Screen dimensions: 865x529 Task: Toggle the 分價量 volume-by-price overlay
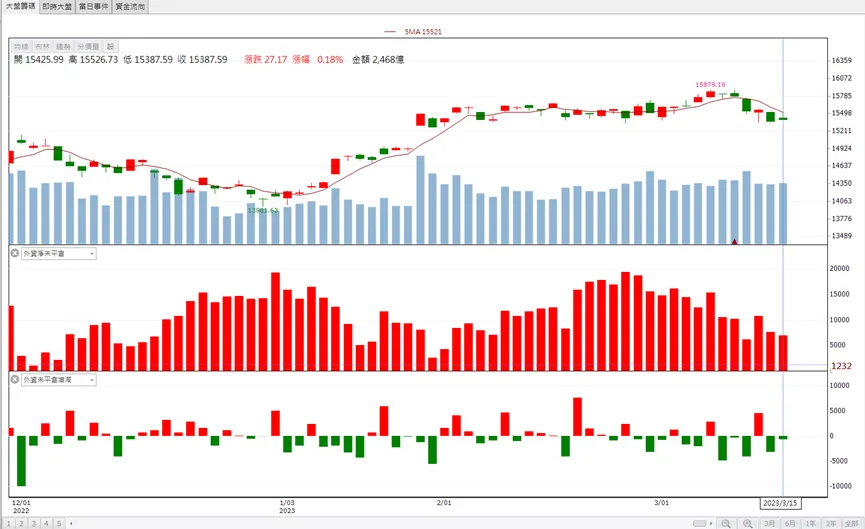(88, 47)
